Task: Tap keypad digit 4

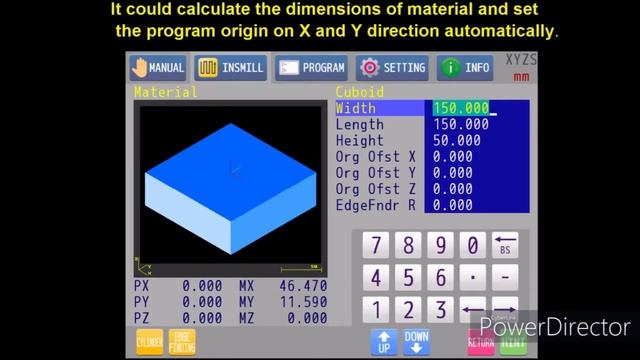Action: click(x=376, y=278)
